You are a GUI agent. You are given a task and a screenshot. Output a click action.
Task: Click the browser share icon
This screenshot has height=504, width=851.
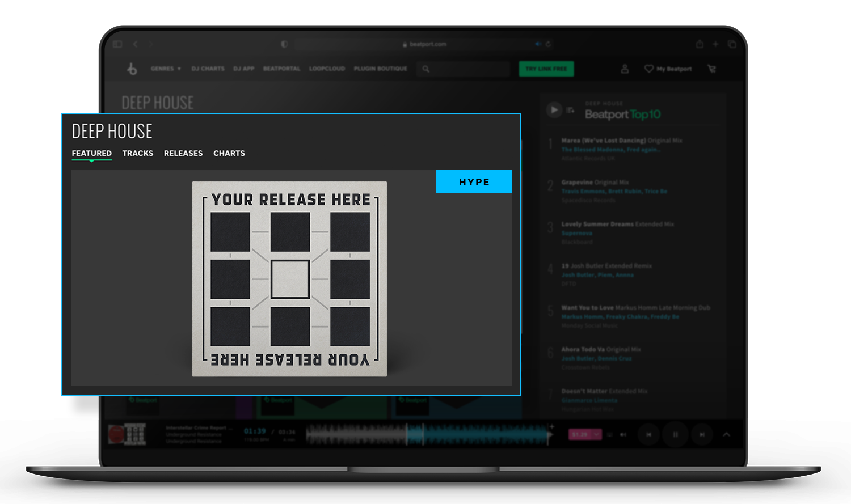(x=700, y=44)
